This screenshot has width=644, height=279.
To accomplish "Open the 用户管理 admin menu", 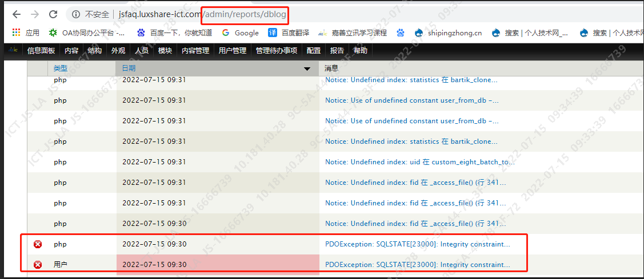I will [x=233, y=51].
